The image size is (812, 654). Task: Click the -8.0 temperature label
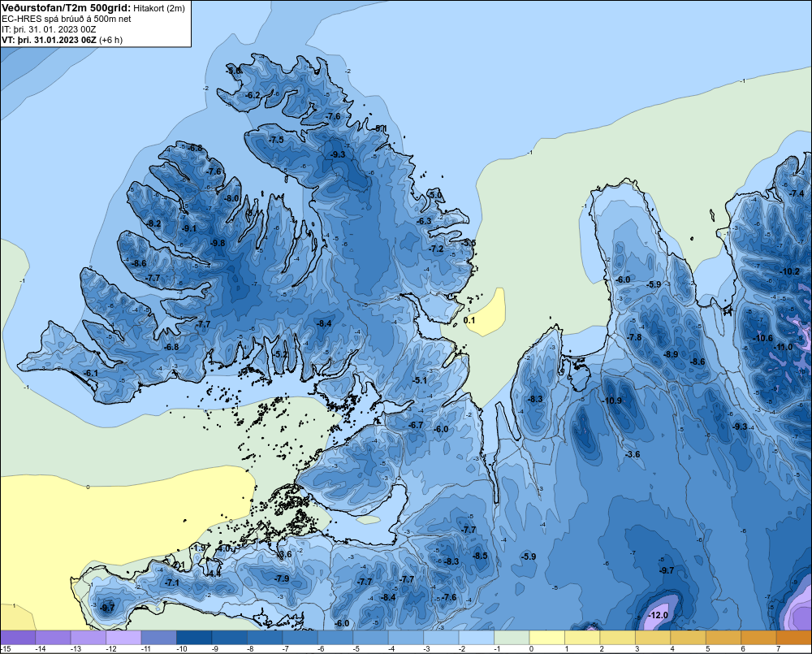[x=231, y=198]
